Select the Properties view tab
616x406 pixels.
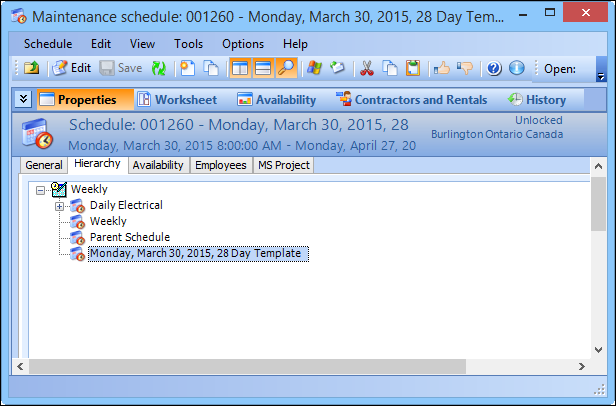85,99
